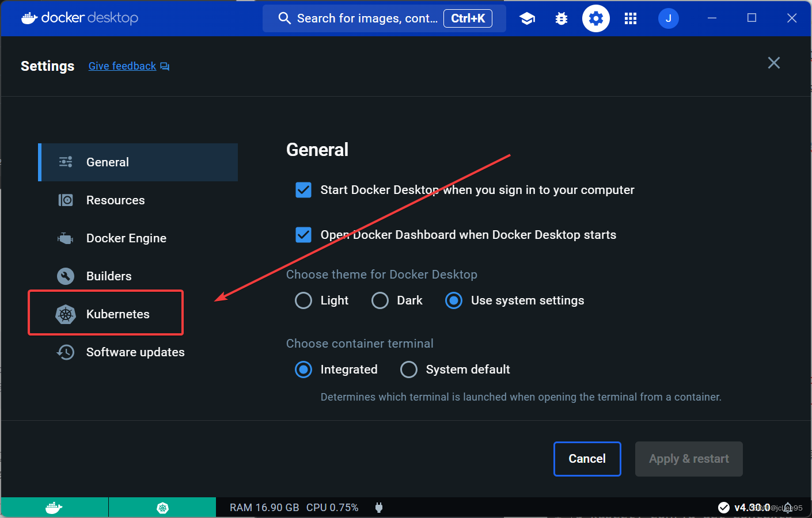Open the Extensions grid icon
812x518 pixels.
click(x=630, y=18)
